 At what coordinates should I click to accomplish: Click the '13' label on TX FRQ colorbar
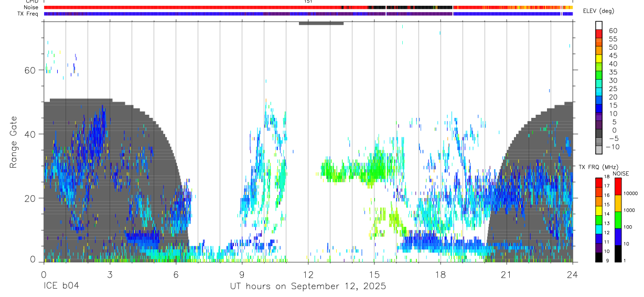pyautogui.click(x=608, y=224)
